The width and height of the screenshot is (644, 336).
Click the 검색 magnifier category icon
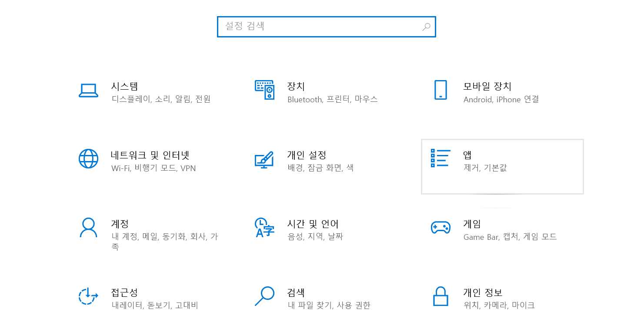pyautogui.click(x=264, y=296)
